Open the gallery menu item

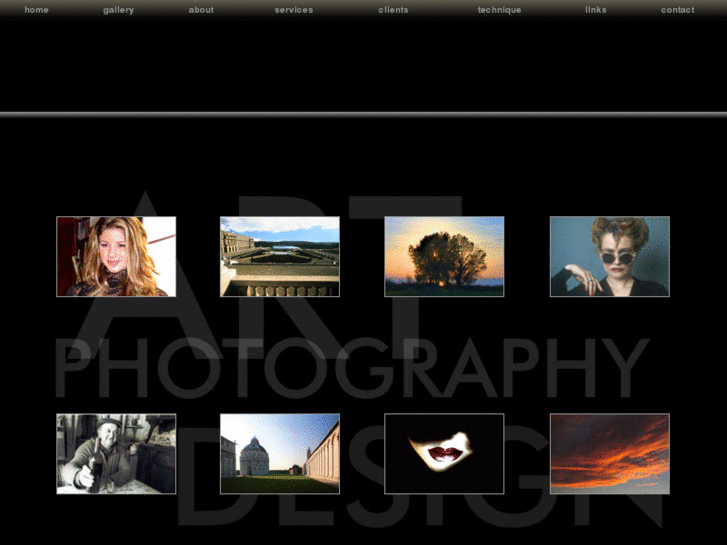[118, 10]
